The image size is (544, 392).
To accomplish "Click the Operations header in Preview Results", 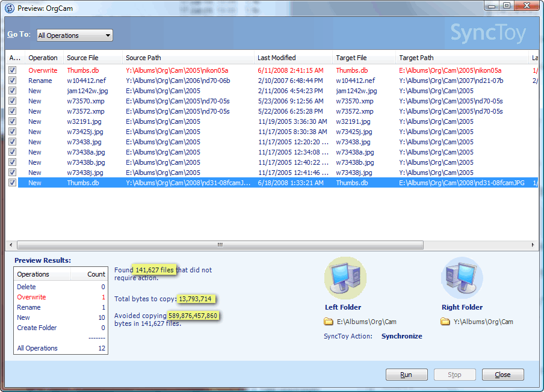I will click(42, 274).
